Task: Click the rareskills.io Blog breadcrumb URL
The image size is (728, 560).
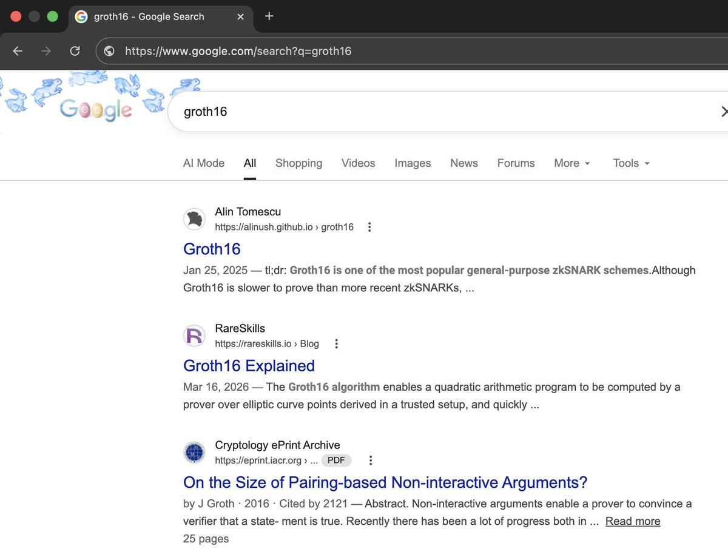Action: 267,343
